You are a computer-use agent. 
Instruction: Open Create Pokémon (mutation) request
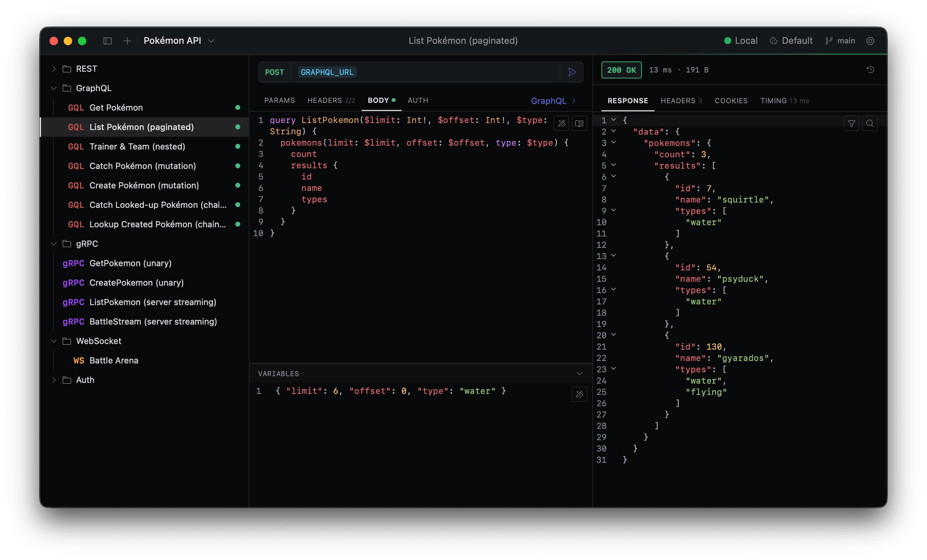tap(144, 185)
